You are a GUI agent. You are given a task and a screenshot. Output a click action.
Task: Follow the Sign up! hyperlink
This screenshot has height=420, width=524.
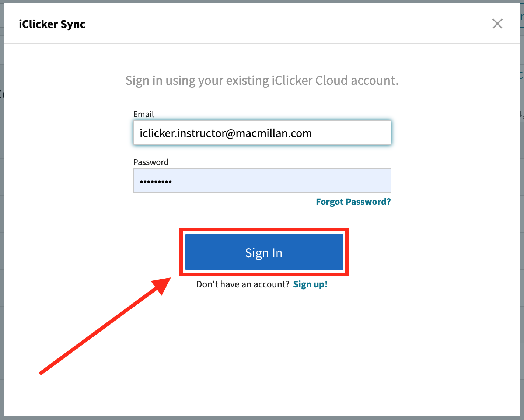(x=310, y=284)
